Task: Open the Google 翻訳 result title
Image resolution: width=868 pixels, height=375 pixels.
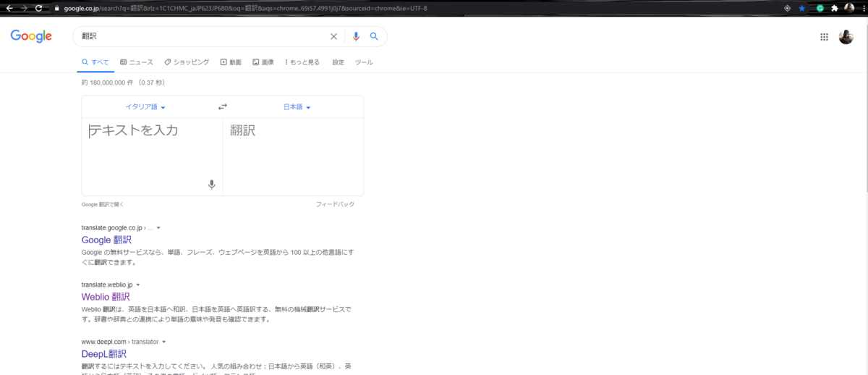Action: pyautogui.click(x=106, y=240)
